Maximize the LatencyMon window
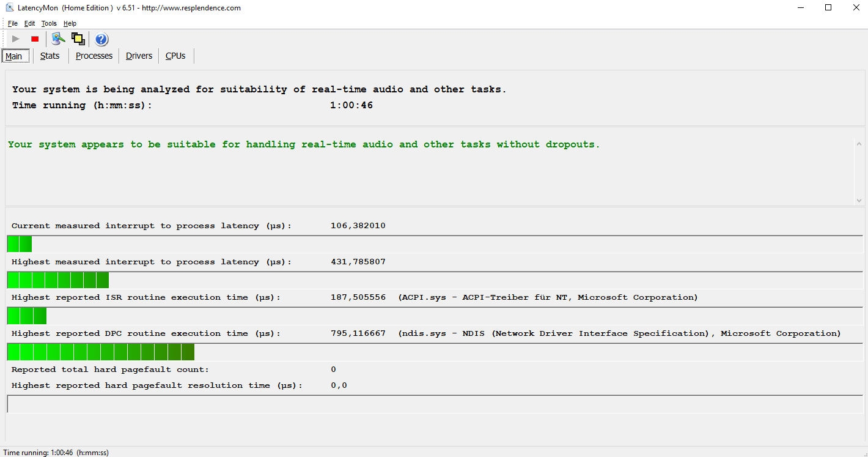This screenshot has height=457, width=868. point(828,8)
